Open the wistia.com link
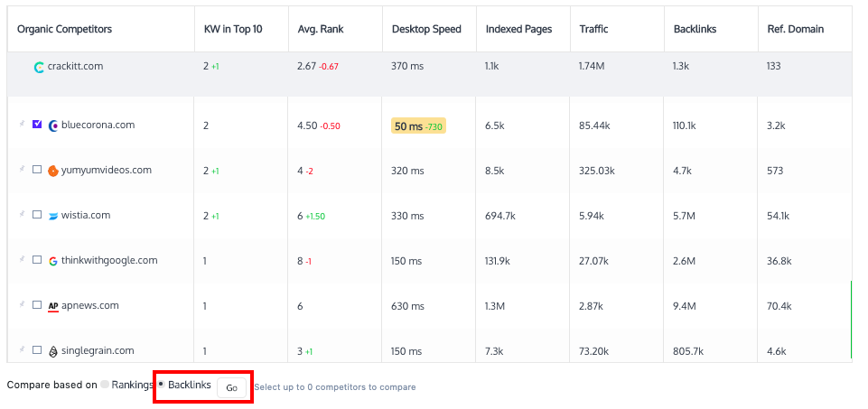The height and width of the screenshot is (409, 868). click(x=86, y=215)
